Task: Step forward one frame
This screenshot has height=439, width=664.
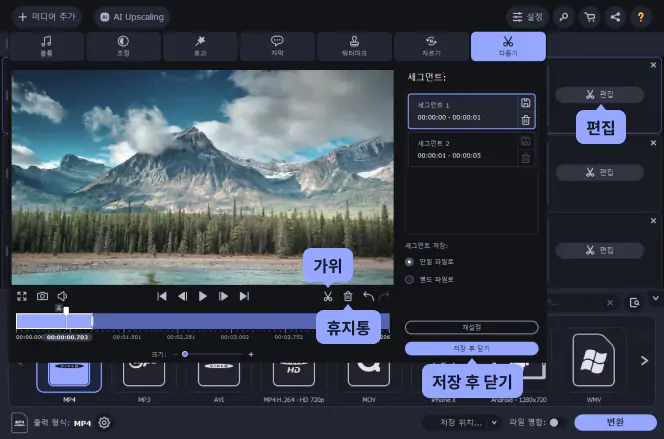Action: (223, 296)
